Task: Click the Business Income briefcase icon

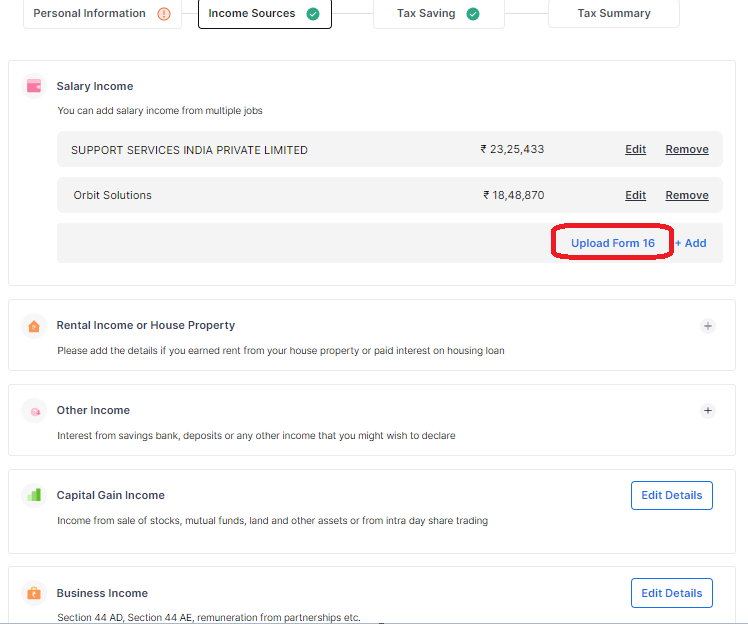Action: [x=34, y=593]
